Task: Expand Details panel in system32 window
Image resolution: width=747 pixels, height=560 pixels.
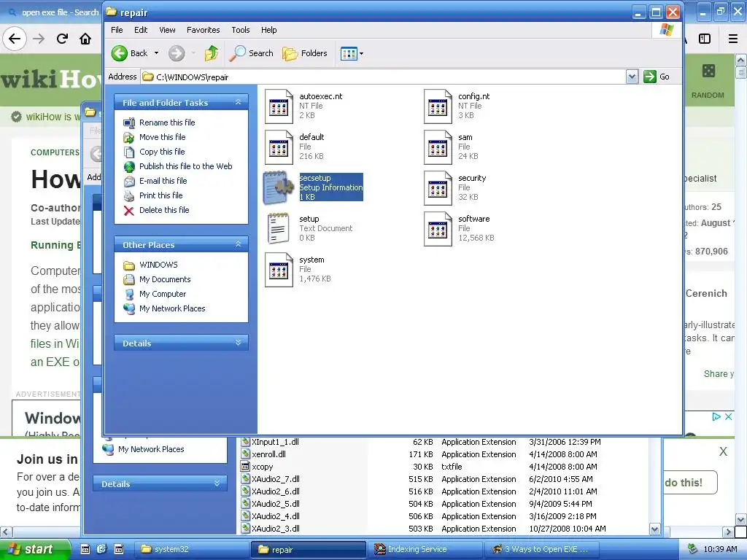Action: click(217, 483)
